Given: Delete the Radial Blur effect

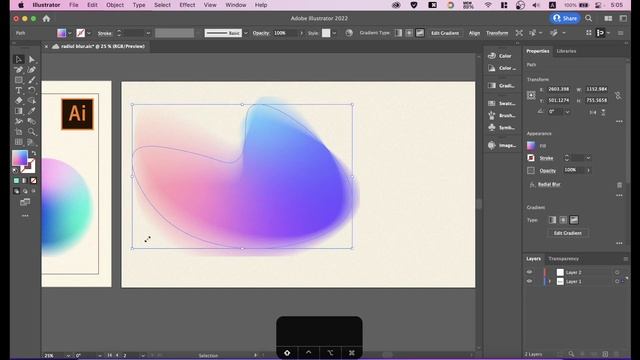Looking at the screenshot, I should click(619, 185).
